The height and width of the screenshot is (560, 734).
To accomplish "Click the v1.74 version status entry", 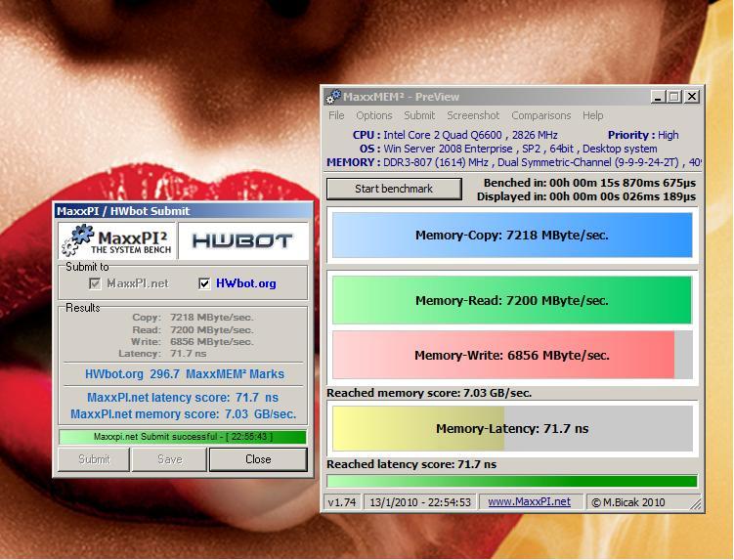I will point(342,502).
